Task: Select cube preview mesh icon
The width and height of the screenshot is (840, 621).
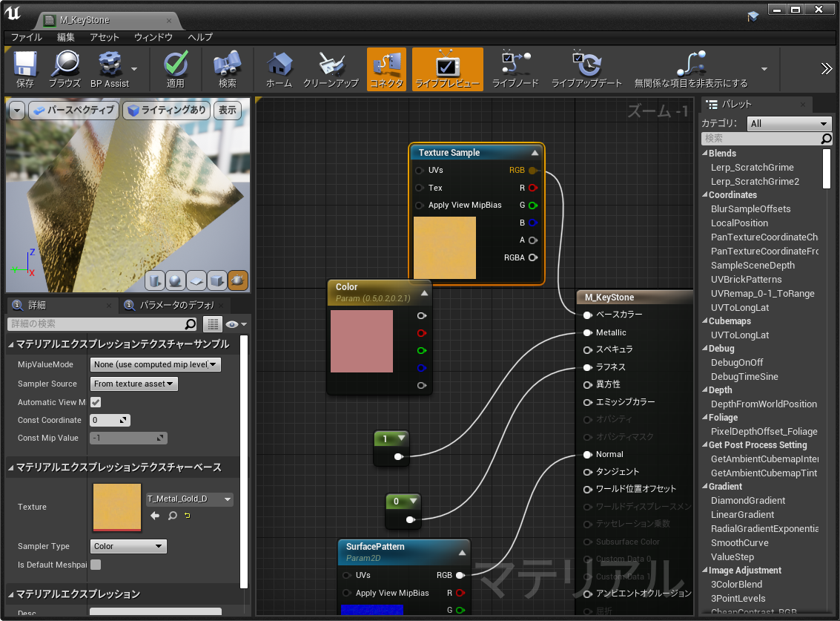Action: [217, 280]
